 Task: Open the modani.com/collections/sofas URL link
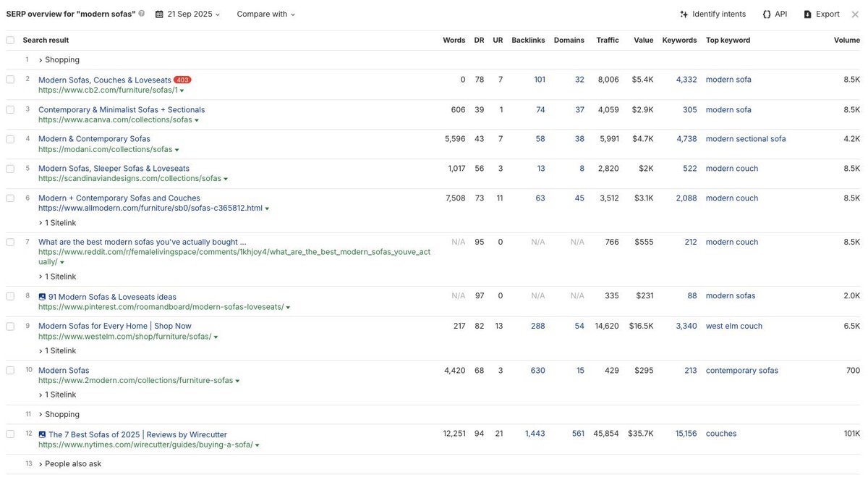click(x=106, y=150)
